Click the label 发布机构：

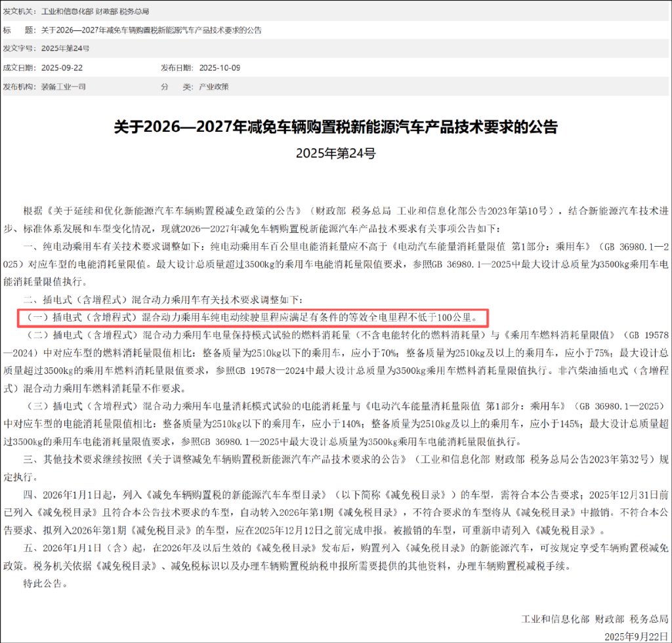pos(20,87)
